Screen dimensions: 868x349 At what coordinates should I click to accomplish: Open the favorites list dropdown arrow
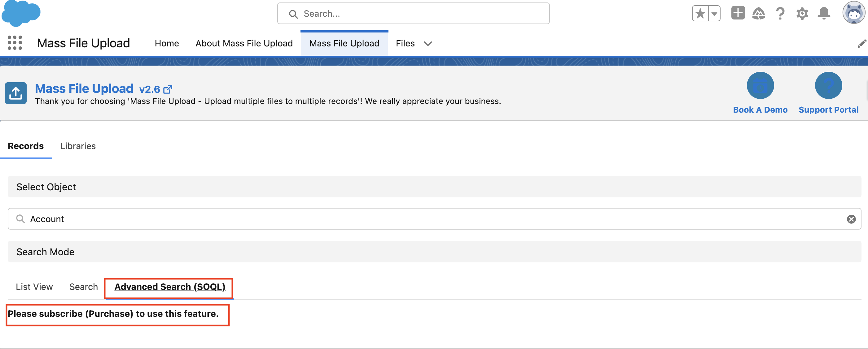coord(714,14)
